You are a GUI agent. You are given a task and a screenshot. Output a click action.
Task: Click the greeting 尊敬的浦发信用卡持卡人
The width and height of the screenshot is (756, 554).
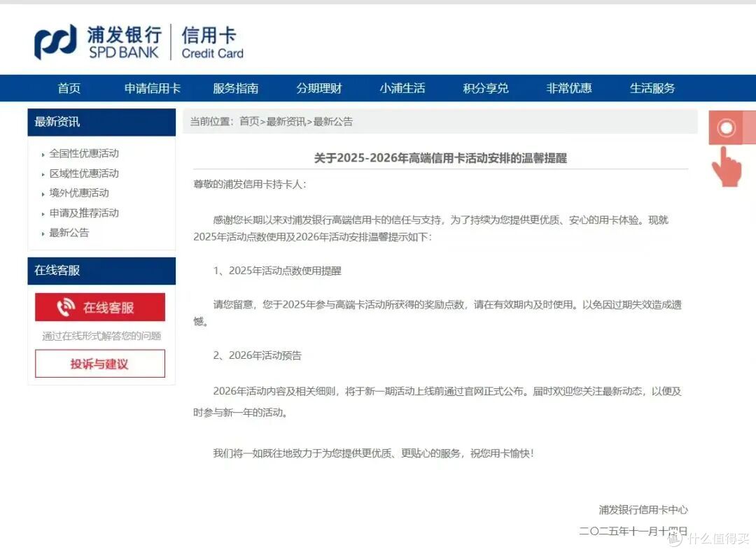(x=250, y=184)
